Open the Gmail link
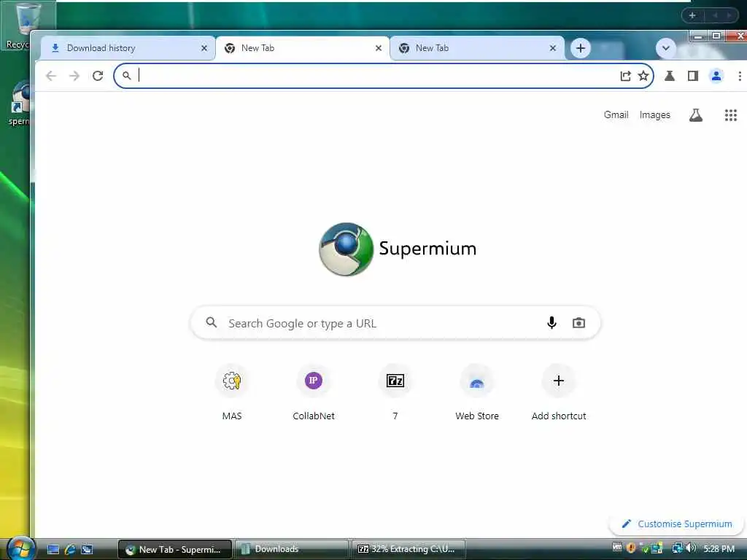Image resolution: width=747 pixels, height=560 pixels. click(x=616, y=114)
